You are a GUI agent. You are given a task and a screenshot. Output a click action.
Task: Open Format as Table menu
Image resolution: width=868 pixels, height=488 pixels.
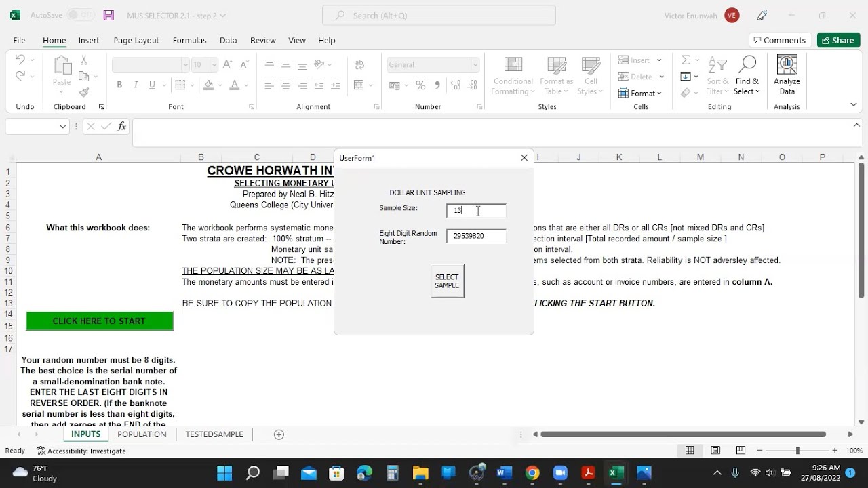[x=556, y=76]
